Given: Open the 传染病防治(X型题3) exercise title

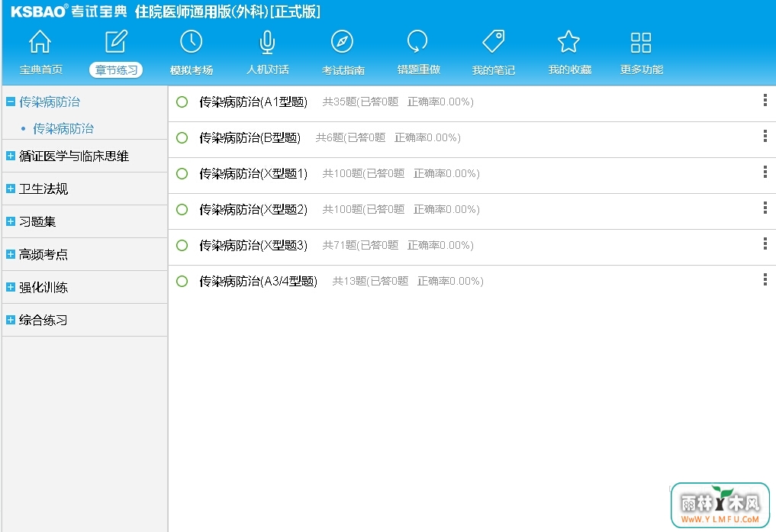Looking at the screenshot, I should click(253, 246).
